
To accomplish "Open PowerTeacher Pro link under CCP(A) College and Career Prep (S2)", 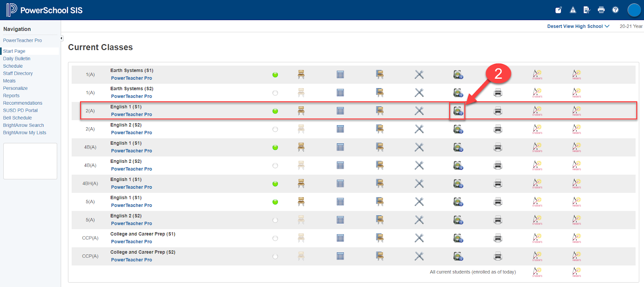I will tap(132, 260).
